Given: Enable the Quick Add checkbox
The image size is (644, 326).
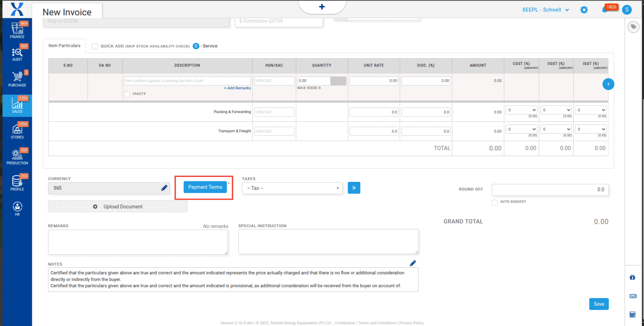Looking at the screenshot, I should [95, 46].
